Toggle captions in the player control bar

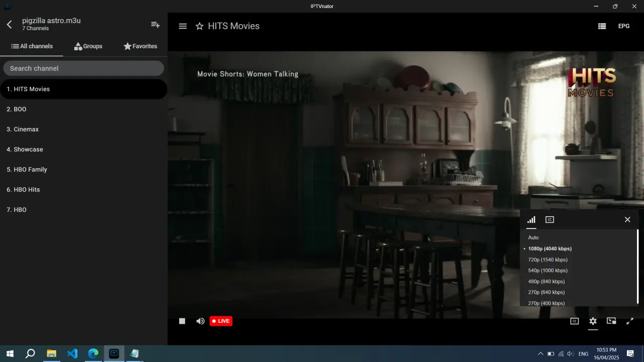click(575, 321)
